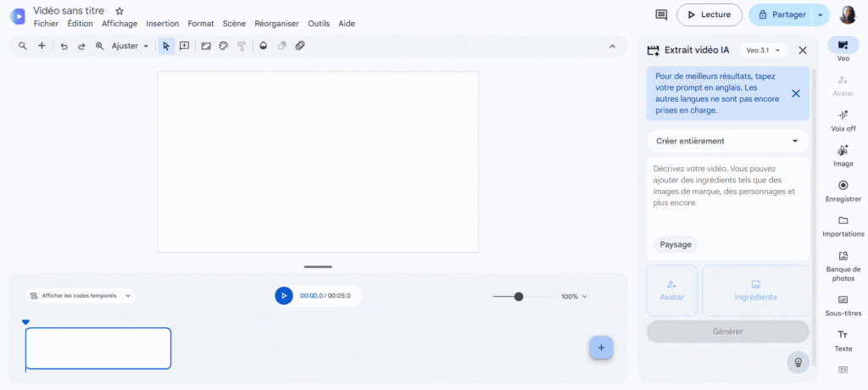Image resolution: width=868 pixels, height=390 pixels.
Task: Open the theme palette icon
Action: [x=224, y=47]
